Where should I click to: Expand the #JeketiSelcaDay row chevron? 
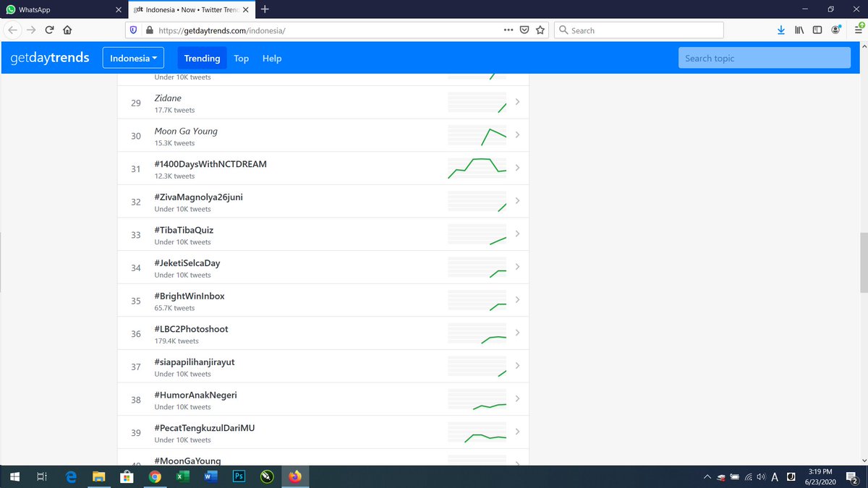tap(517, 267)
